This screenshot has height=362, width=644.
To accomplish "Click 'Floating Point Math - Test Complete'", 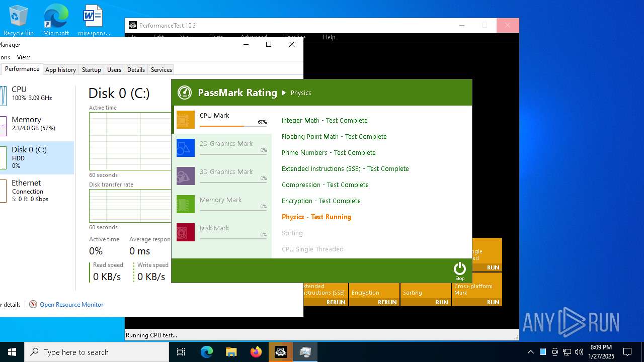I will (334, 136).
